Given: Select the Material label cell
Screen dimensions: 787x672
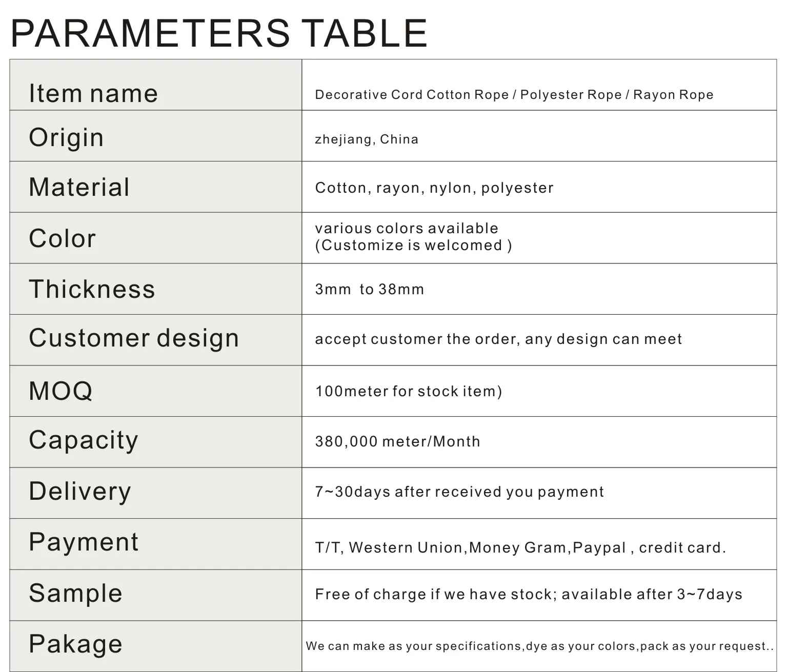Looking at the screenshot, I should coord(79,187).
